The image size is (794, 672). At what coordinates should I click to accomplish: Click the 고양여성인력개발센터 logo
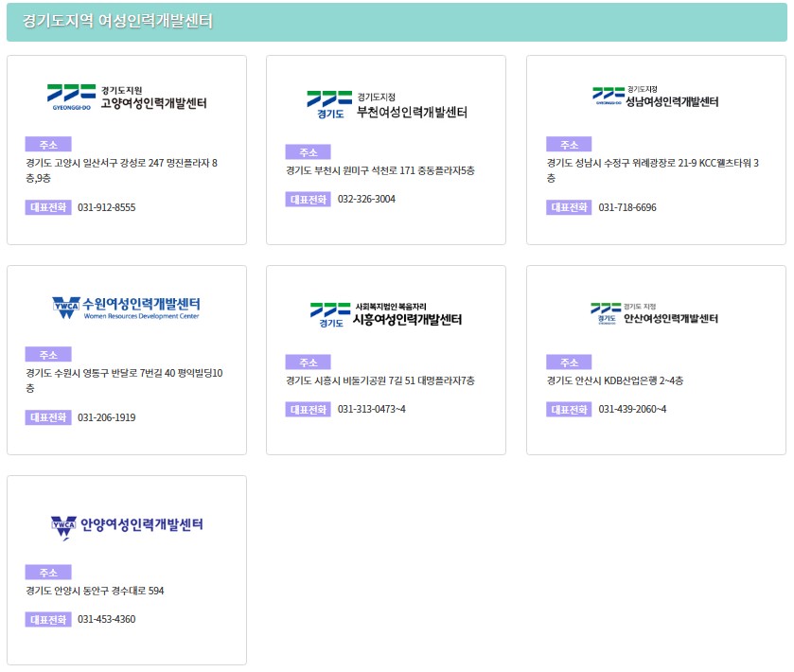click(x=127, y=97)
